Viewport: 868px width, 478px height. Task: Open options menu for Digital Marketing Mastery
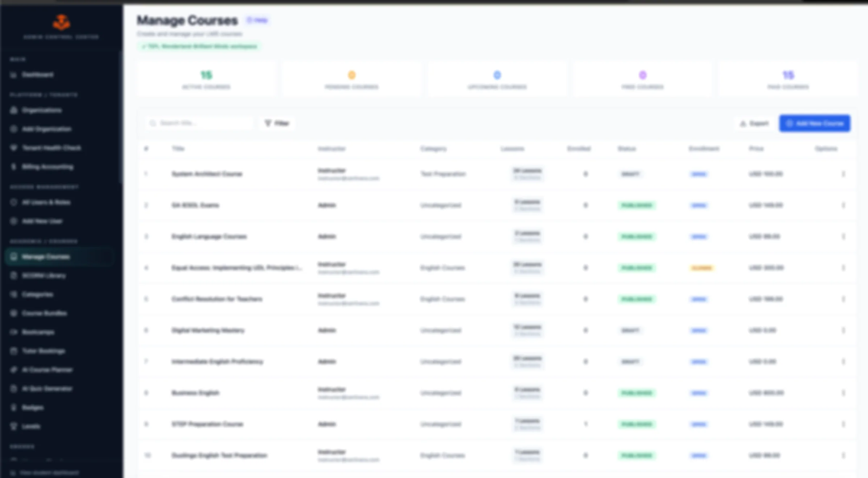coord(843,330)
